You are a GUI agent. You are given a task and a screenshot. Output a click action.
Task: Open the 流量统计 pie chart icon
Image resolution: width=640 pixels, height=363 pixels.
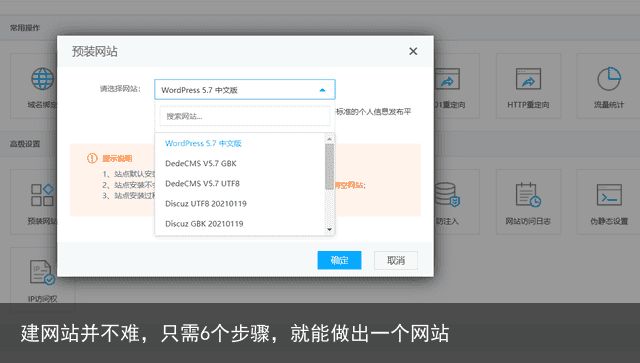(609, 78)
